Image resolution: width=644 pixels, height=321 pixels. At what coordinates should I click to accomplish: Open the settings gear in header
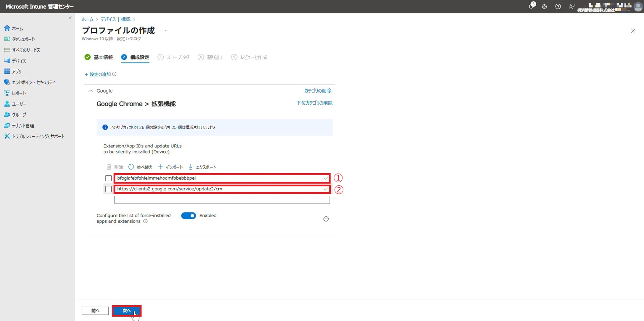point(544,6)
